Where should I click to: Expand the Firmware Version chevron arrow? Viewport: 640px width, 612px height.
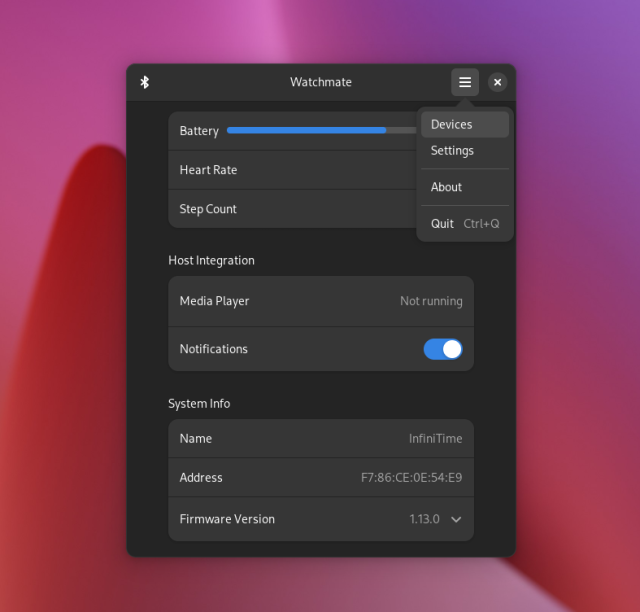pyautogui.click(x=456, y=519)
